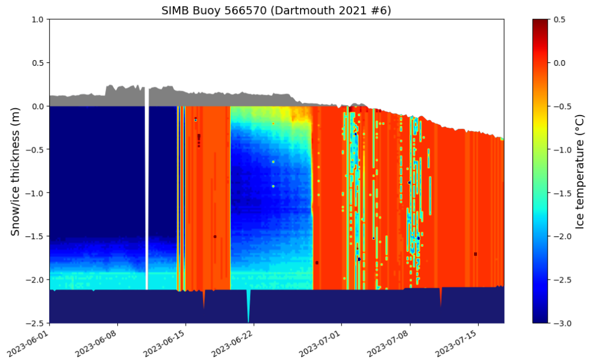Select the 0.5 tick label on the colorbar

click(x=560, y=19)
